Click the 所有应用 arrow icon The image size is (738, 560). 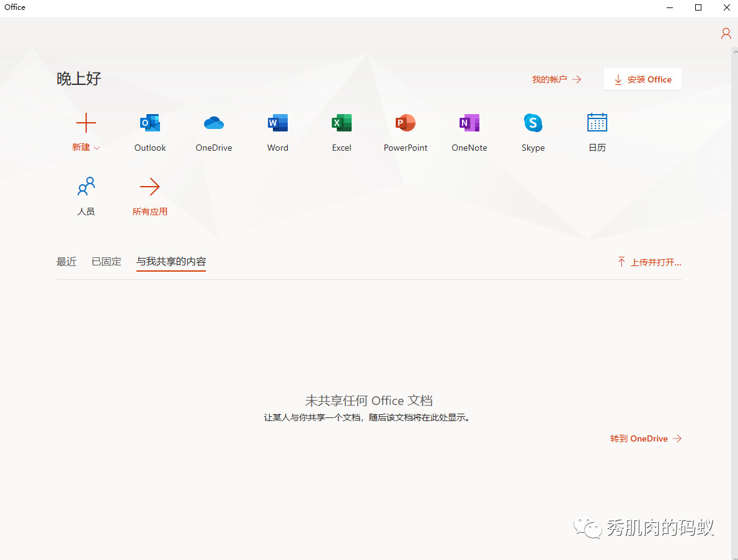point(150,187)
